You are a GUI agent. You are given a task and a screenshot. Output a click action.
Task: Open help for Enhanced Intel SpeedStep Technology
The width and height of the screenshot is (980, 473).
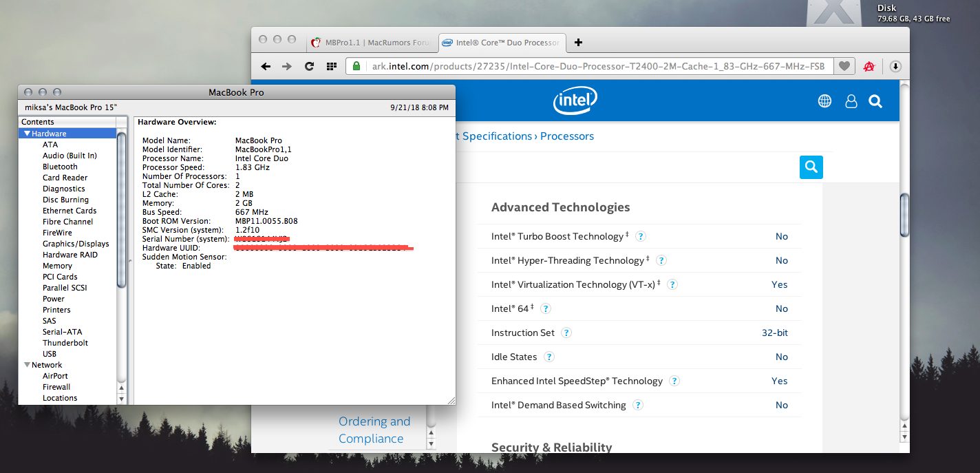[674, 381]
